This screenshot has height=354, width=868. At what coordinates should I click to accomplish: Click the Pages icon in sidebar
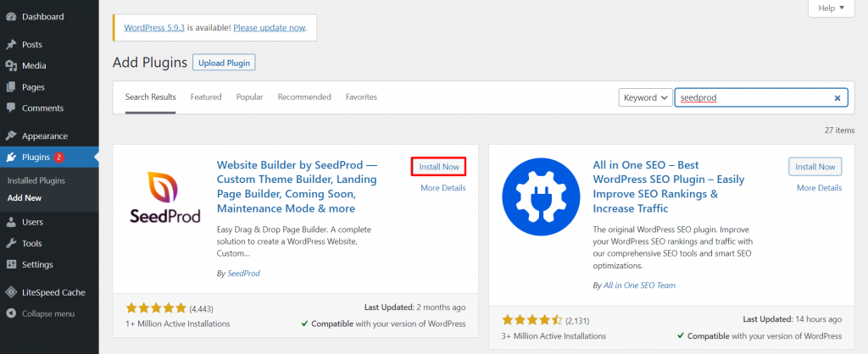click(x=10, y=86)
